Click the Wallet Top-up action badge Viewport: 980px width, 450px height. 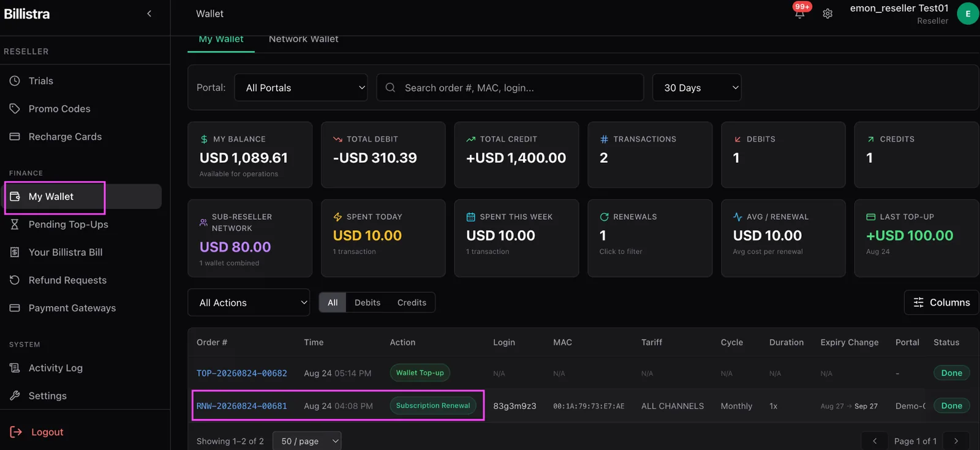point(420,373)
